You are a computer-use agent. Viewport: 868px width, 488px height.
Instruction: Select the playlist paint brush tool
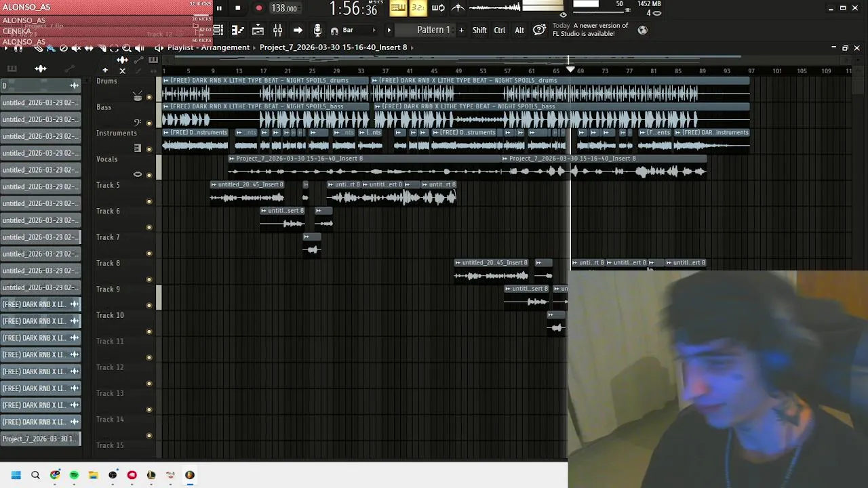tap(51, 48)
